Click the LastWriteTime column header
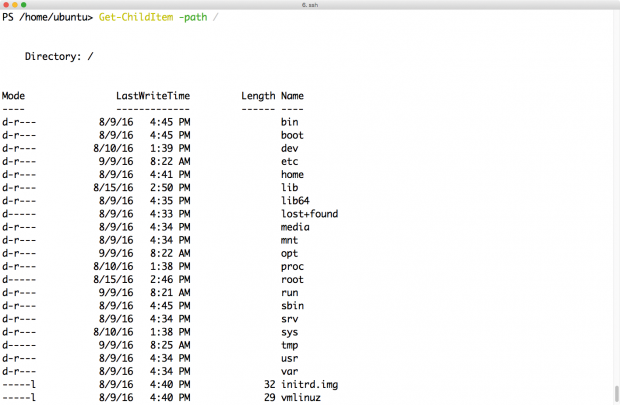The height and width of the screenshot is (405, 620). pyautogui.click(x=152, y=96)
